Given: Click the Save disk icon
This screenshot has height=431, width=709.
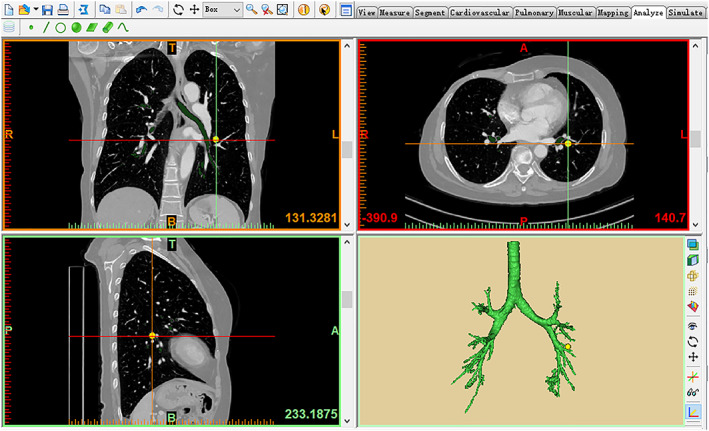Looking at the screenshot, I should pyautogui.click(x=46, y=10).
